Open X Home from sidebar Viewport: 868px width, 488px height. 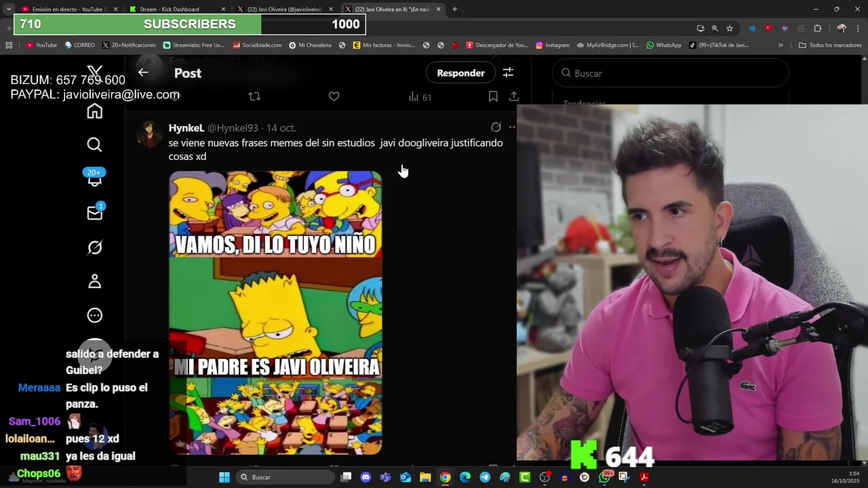point(95,111)
